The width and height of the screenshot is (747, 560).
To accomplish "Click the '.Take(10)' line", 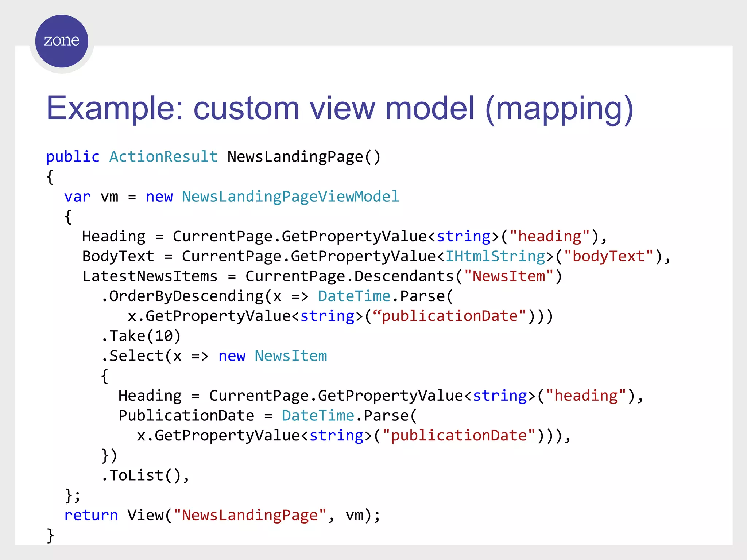I will [141, 336].
